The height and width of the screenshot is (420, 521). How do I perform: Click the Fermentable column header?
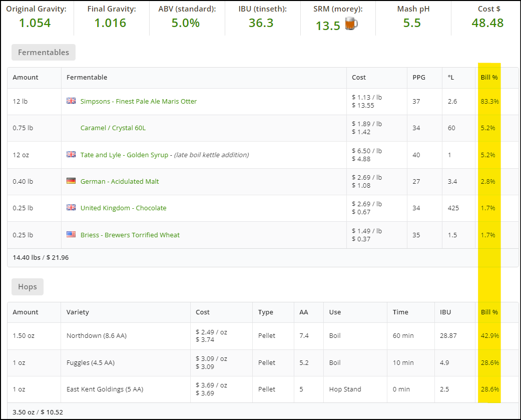point(87,78)
